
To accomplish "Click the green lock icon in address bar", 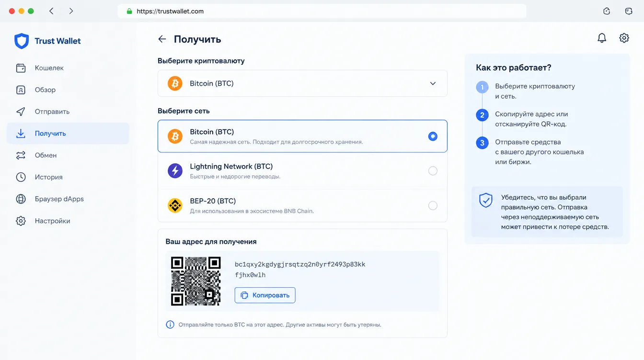I will coord(129,11).
